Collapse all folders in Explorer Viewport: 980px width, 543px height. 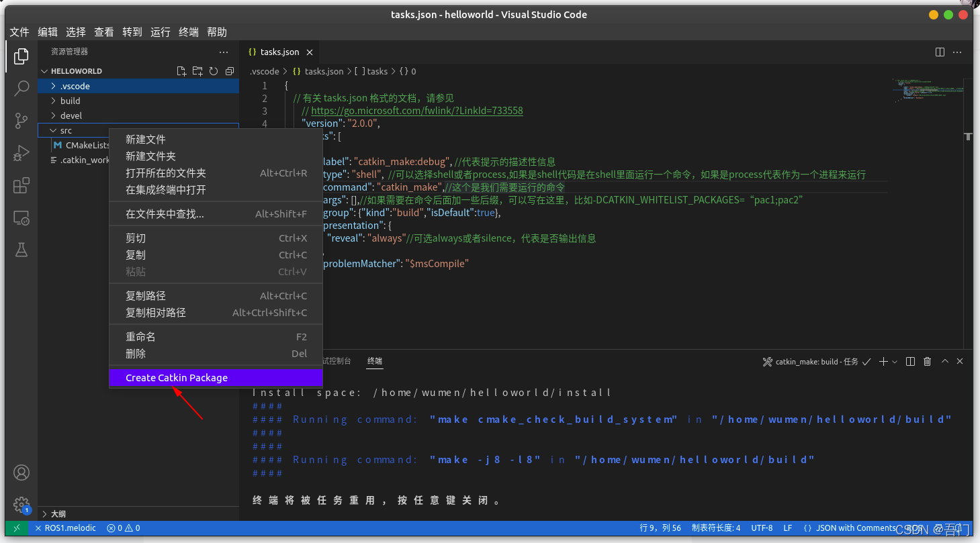point(229,70)
